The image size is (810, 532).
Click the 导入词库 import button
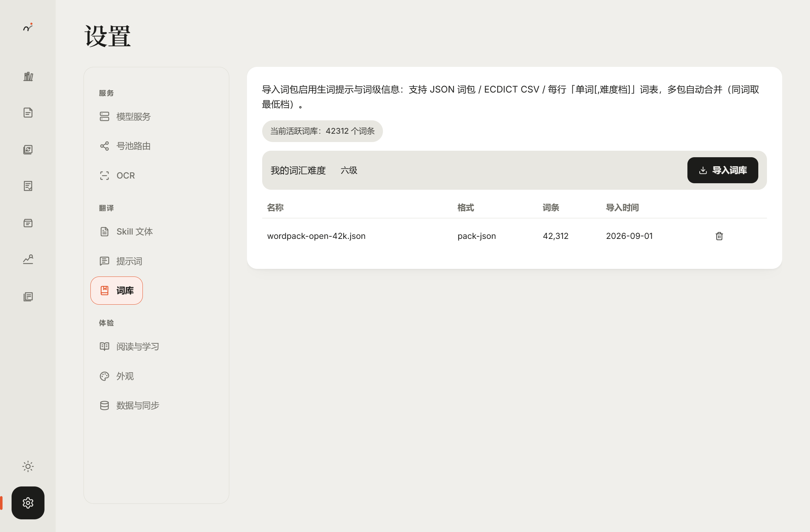(x=722, y=170)
